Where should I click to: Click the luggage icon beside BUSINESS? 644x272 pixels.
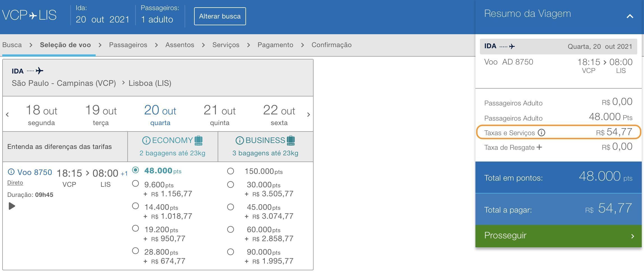pyautogui.click(x=291, y=140)
